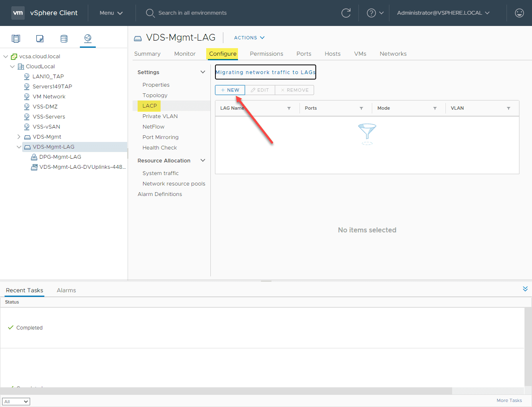Filter the Mode column
The height and width of the screenshot is (407, 532).
click(435, 108)
